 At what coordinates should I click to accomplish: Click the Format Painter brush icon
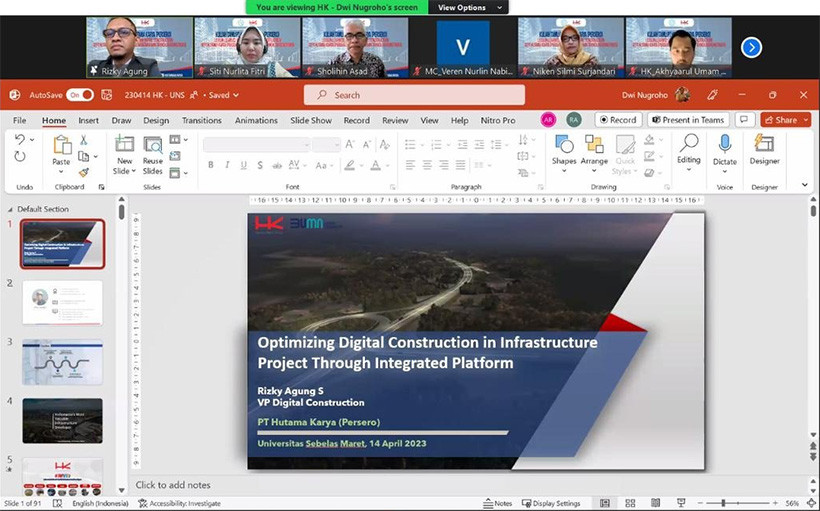[x=83, y=173]
